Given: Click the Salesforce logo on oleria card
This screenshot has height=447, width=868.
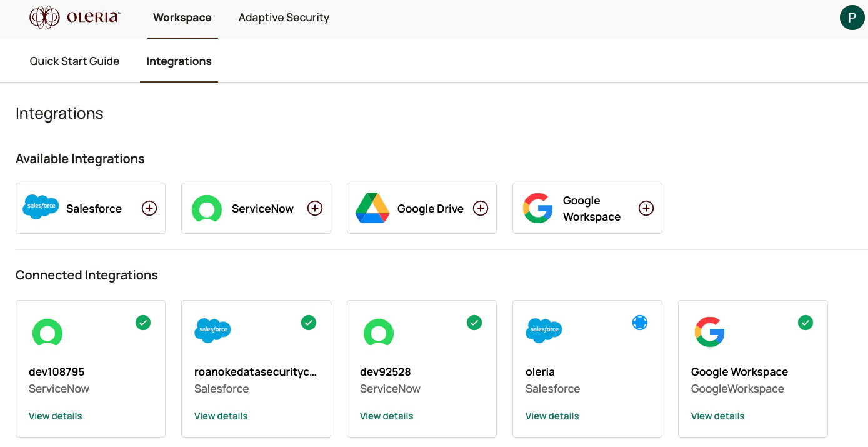Looking at the screenshot, I should point(544,330).
